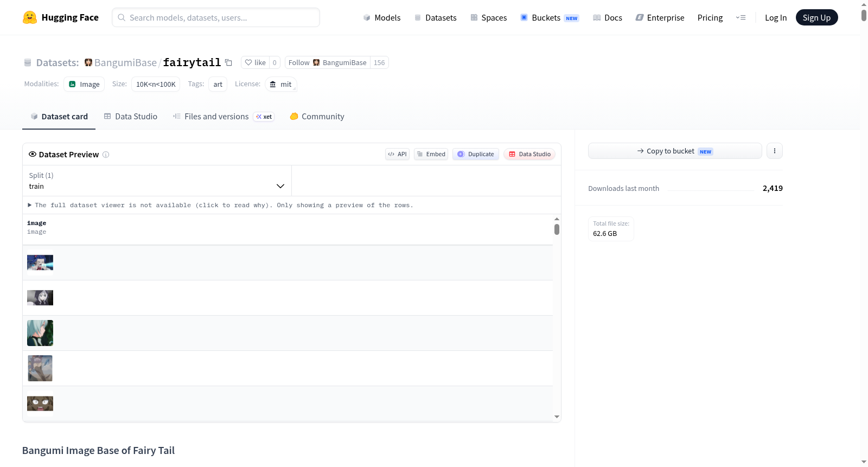Screen dimensions: 868x467
Task: Click the Log In link
Action: click(x=776, y=17)
